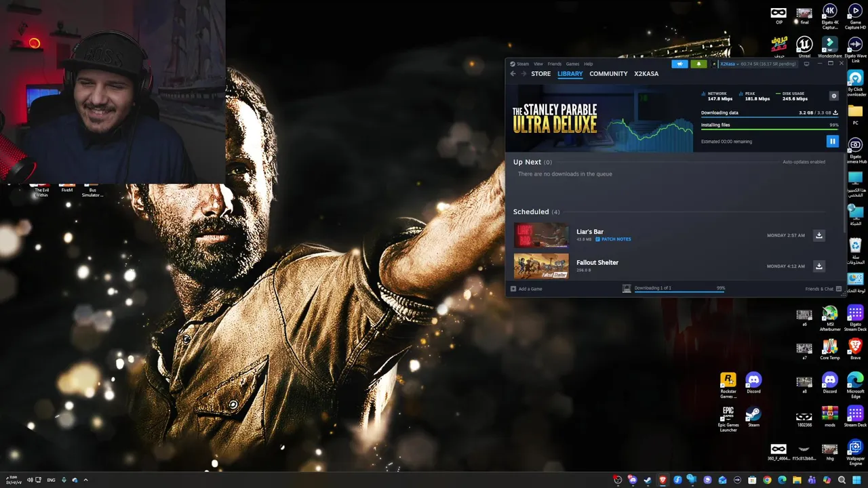
Task: Select the Elgato Stream Deck desktop icon
Action: [855, 319]
